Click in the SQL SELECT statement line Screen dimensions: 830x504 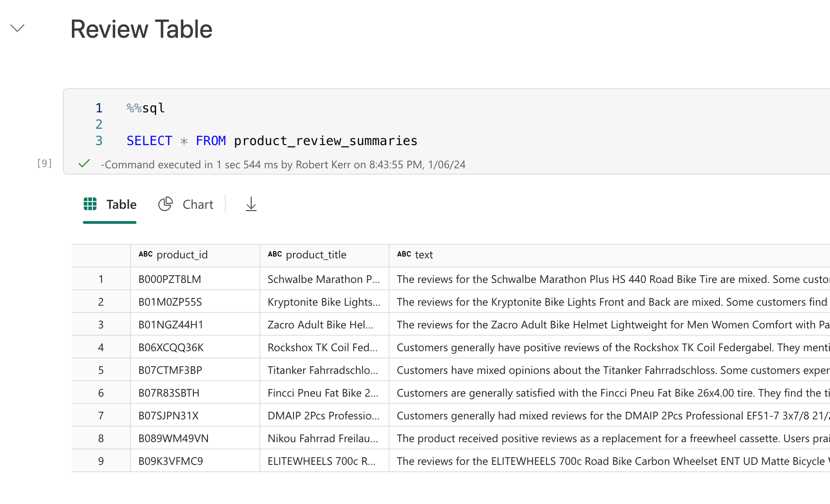pyautogui.click(x=272, y=141)
